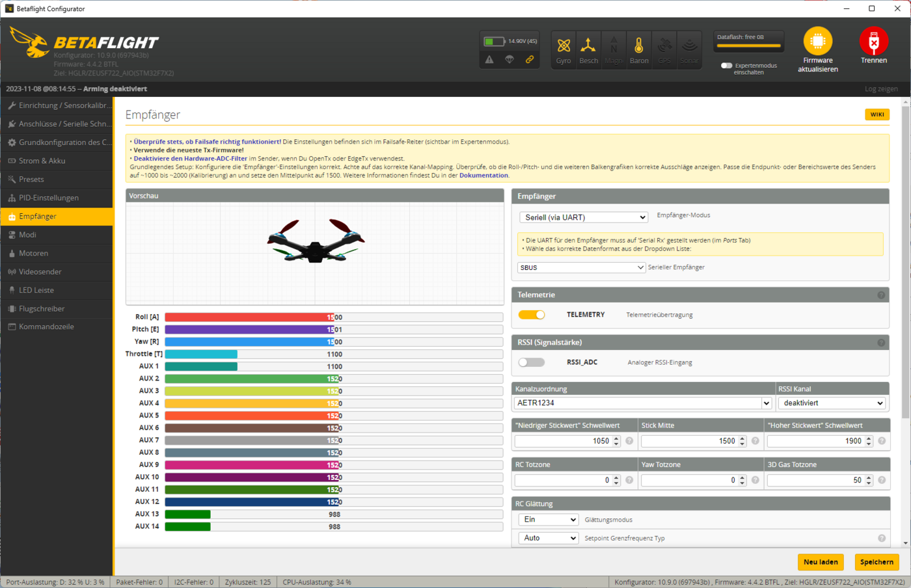Screen dimensions: 911x588
Task: Enable the RSSI_ADC toggle
Action: pos(532,362)
